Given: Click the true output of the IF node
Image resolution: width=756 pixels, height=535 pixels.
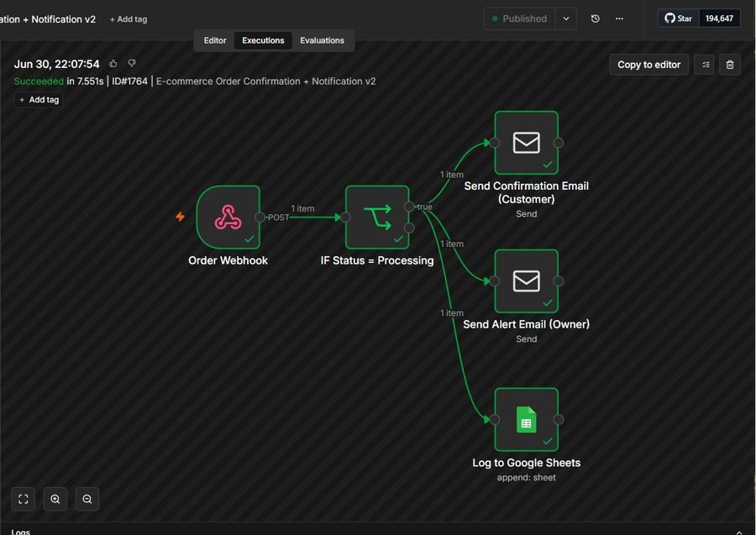Looking at the screenshot, I should (x=409, y=207).
